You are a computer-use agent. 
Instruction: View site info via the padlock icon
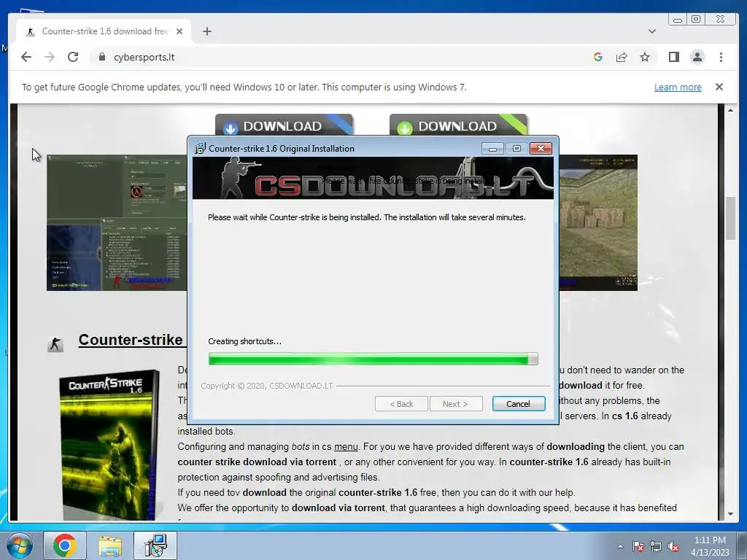coord(101,57)
